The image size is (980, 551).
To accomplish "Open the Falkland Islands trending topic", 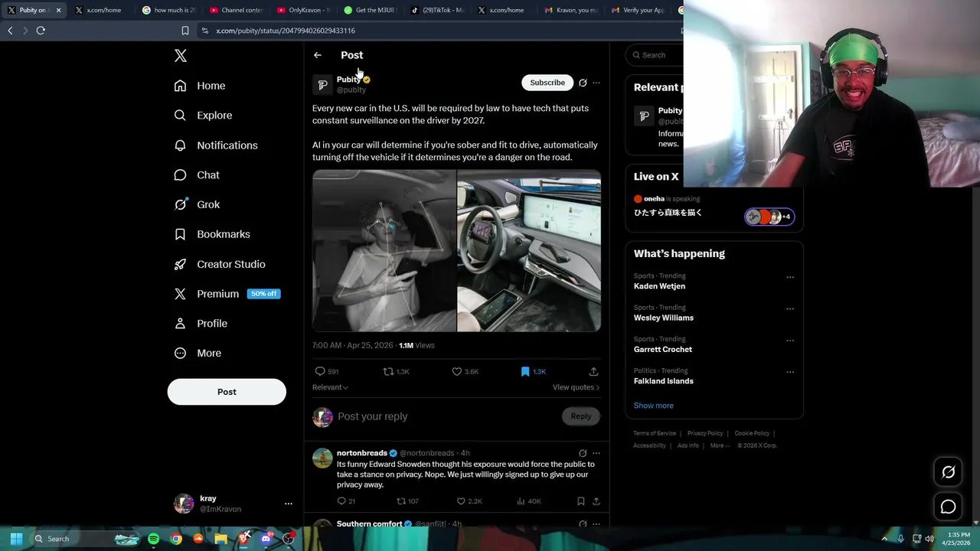I will click(x=664, y=381).
